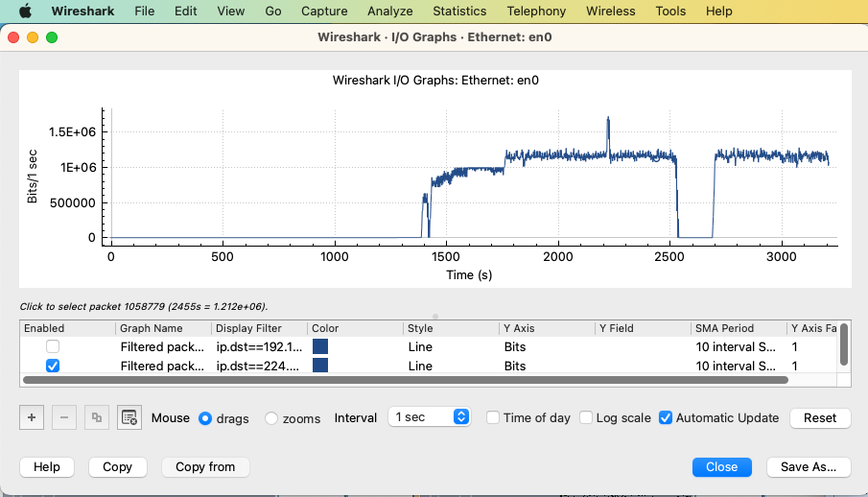
Task: Enable the ip.dst==192.1... graph checkbox
Action: pos(53,347)
